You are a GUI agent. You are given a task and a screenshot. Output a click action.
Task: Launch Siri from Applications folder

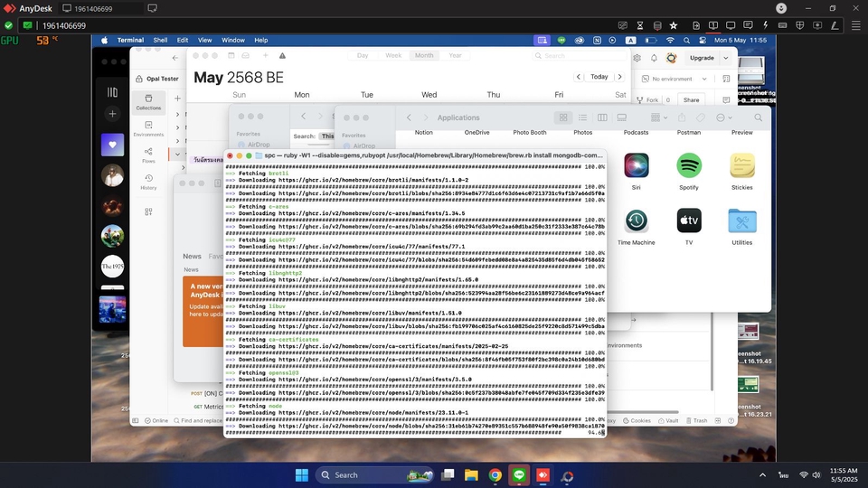pos(636,166)
